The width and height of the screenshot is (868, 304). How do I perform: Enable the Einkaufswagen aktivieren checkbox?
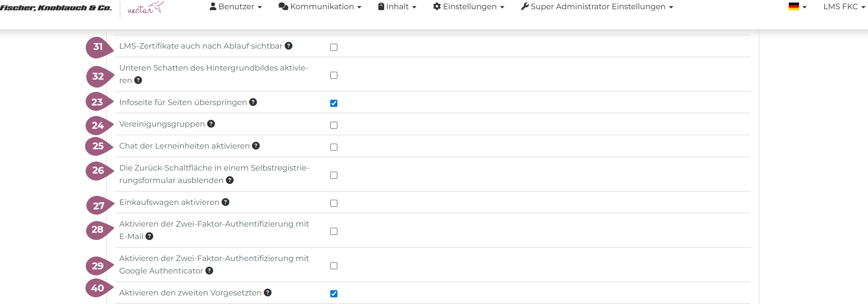[x=334, y=203]
